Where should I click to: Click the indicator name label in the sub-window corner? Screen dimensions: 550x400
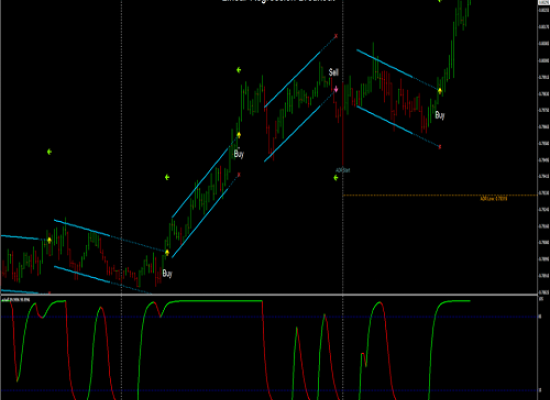15,300
